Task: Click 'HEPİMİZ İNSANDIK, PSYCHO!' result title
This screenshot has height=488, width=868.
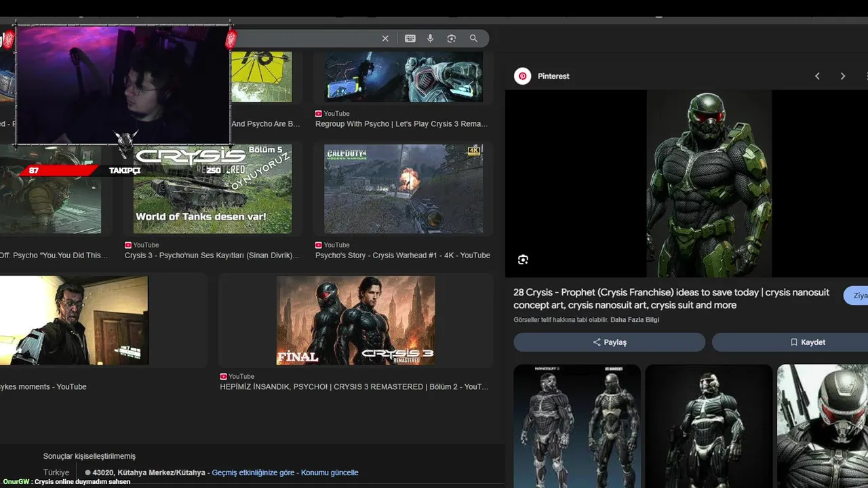Action: (x=354, y=387)
